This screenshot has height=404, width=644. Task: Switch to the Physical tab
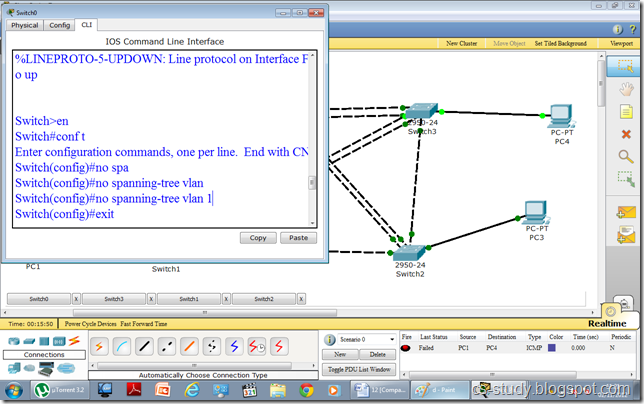(x=25, y=24)
